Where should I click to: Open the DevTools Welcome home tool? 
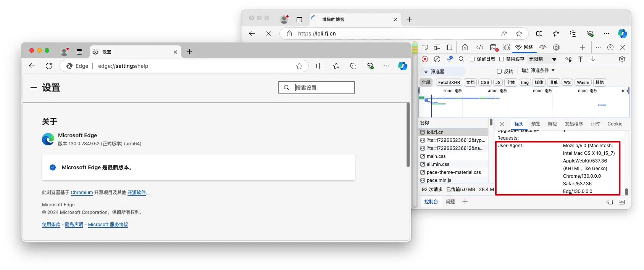[x=465, y=47]
